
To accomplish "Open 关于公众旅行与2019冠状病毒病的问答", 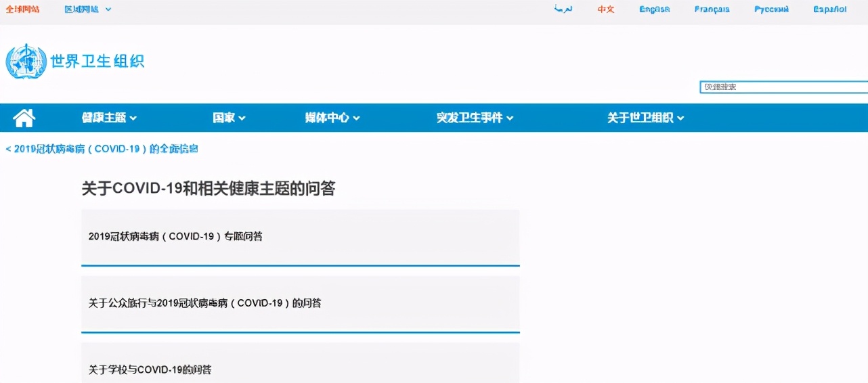I will (x=301, y=303).
